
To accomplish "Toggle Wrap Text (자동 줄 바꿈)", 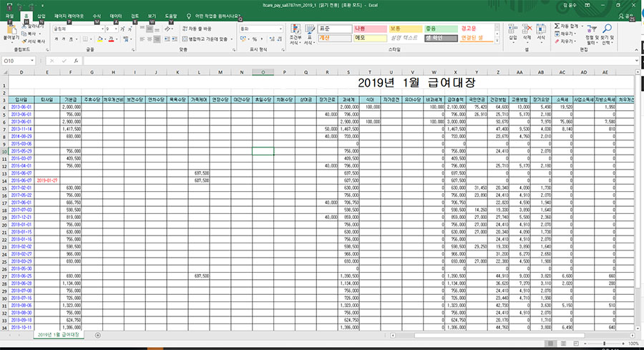I will pos(196,29).
